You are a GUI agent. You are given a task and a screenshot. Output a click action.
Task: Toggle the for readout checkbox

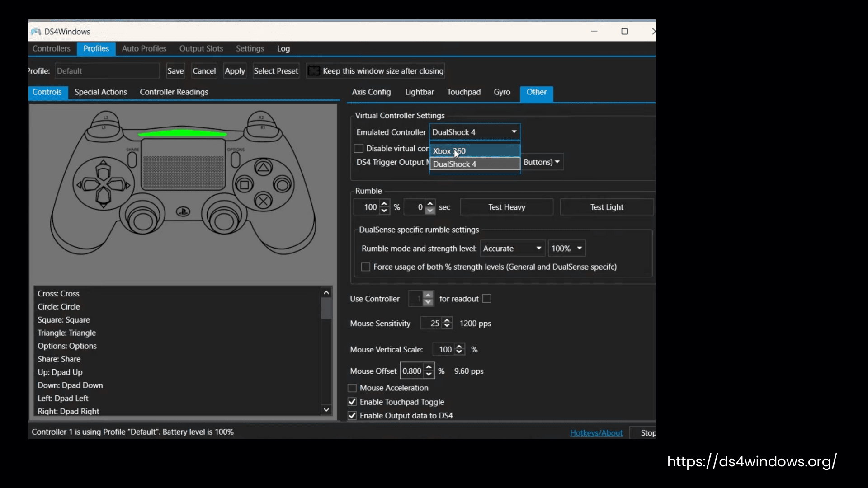pos(486,299)
